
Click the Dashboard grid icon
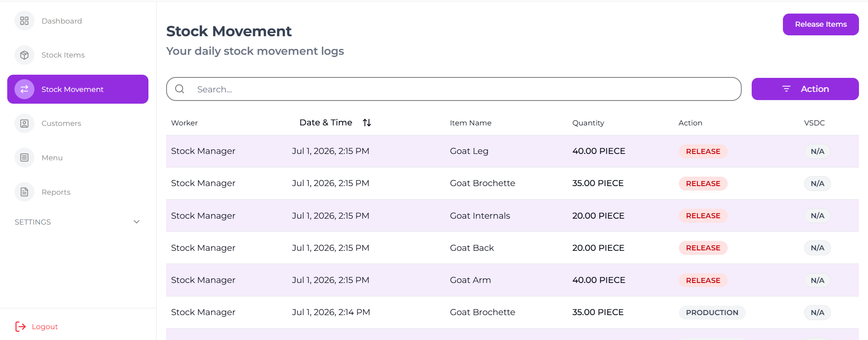pyautogui.click(x=24, y=21)
